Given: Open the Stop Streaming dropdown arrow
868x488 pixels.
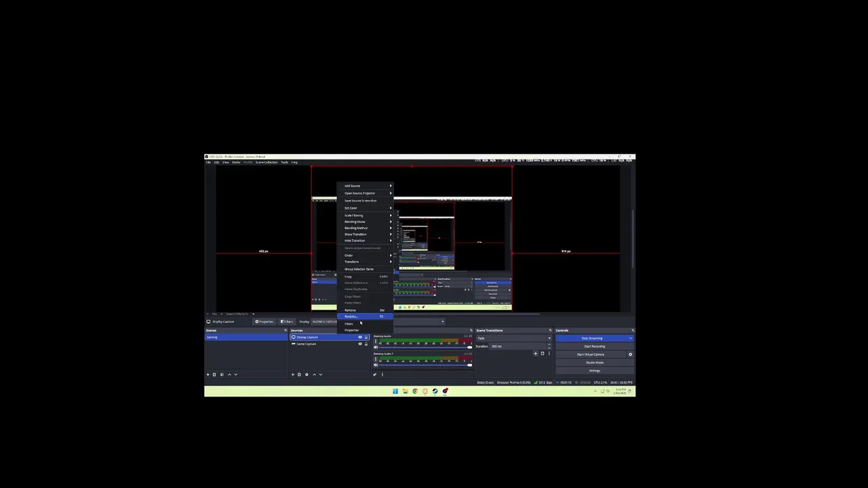Looking at the screenshot, I should (x=631, y=338).
